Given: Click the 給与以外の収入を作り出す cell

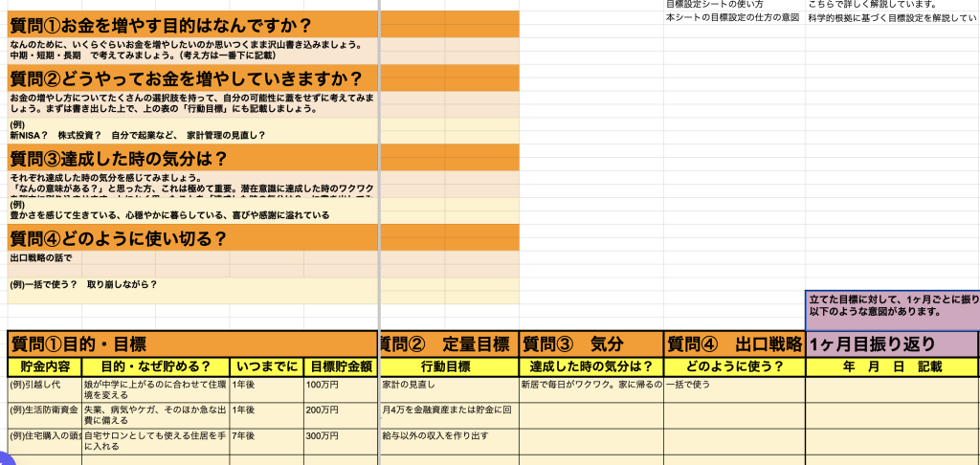Looking at the screenshot, I should tap(450, 436).
